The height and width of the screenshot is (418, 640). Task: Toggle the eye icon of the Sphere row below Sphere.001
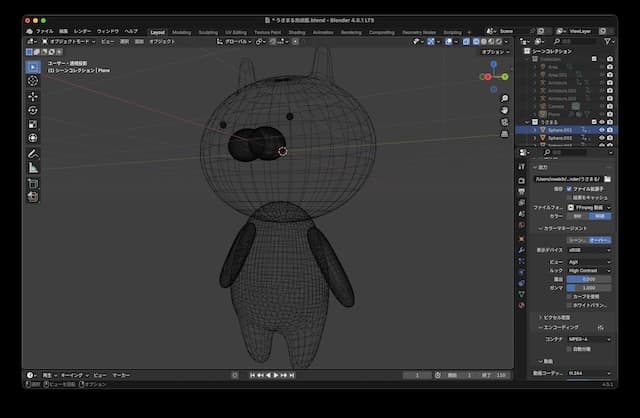pos(602,138)
